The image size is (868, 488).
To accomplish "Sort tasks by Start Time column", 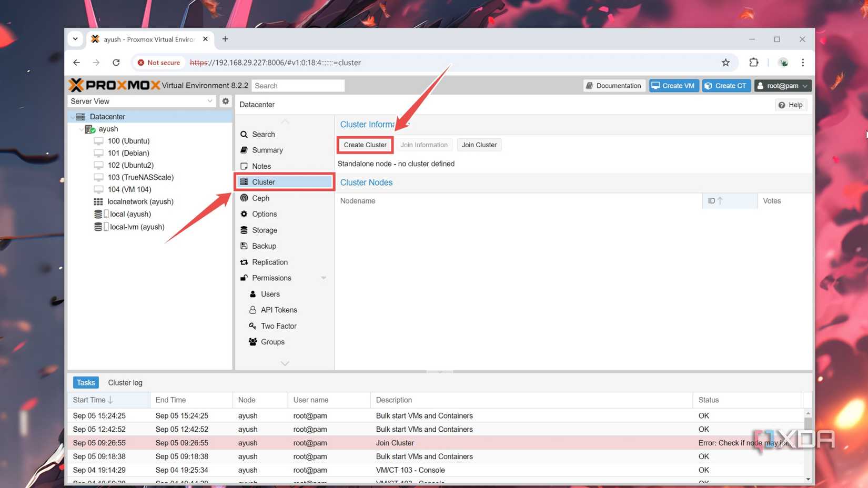I will 109,400.
